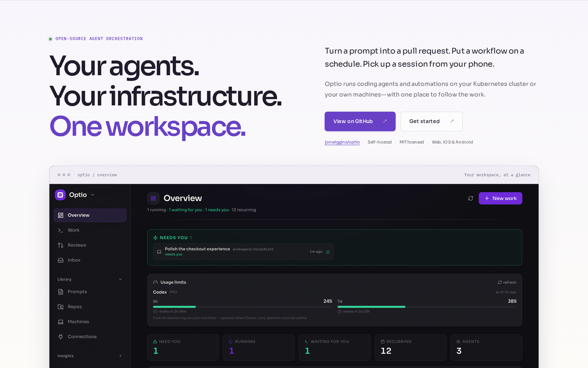The image size is (588, 368).
Task: Open the AGENTS stat card
Action: click(x=486, y=347)
